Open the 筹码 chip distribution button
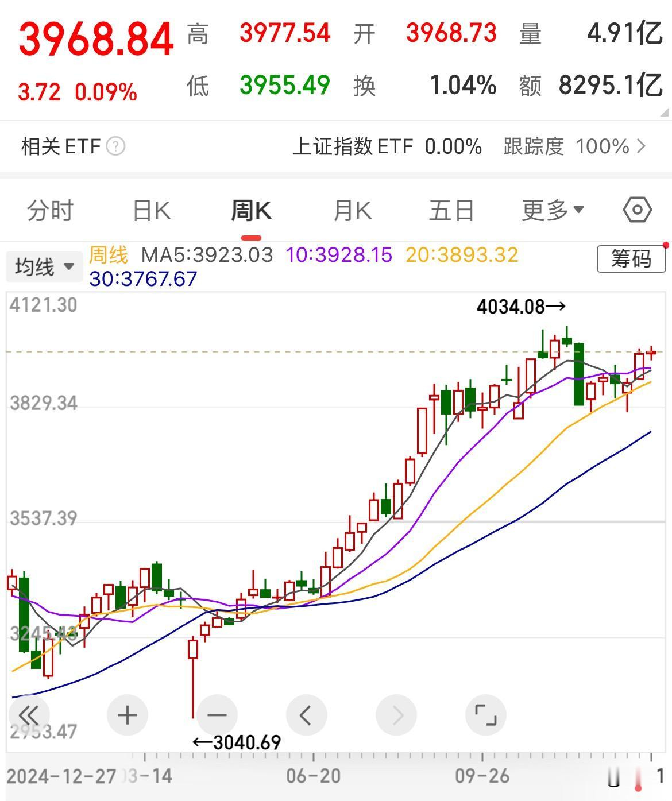The image size is (672, 801). click(631, 258)
